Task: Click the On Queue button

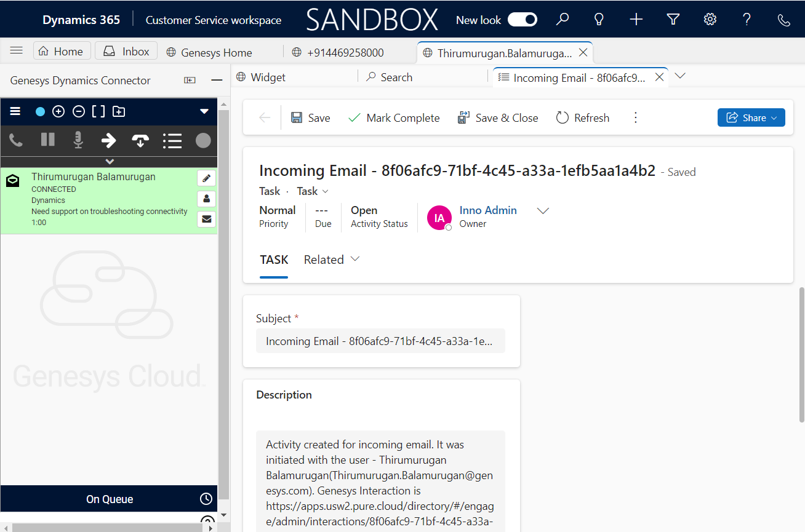Action: (108, 499)
